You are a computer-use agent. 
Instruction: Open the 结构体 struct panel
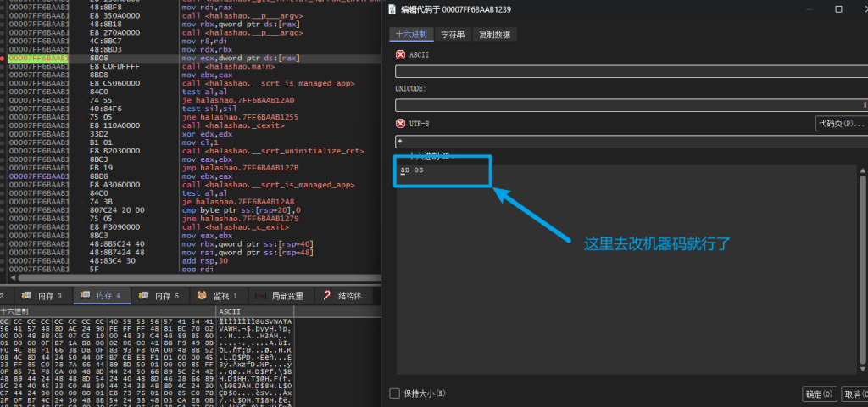click(342, 295)
